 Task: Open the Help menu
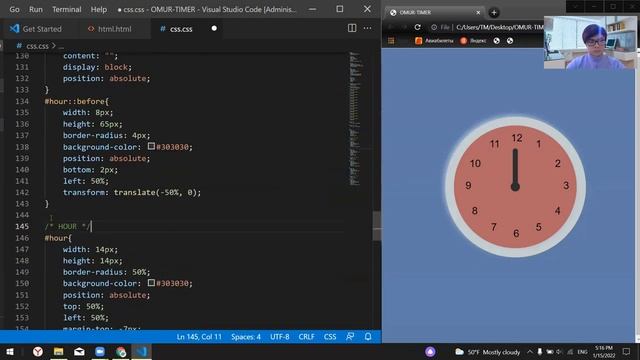[98, 9]
